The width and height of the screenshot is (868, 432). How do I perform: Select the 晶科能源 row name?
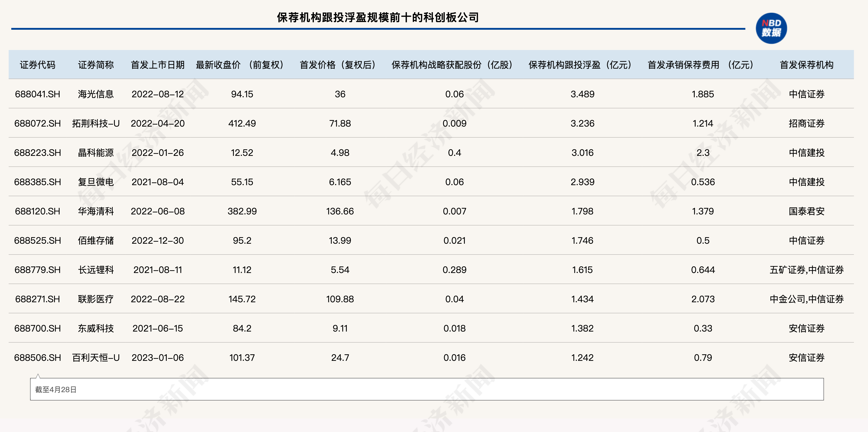click(96, 152)
